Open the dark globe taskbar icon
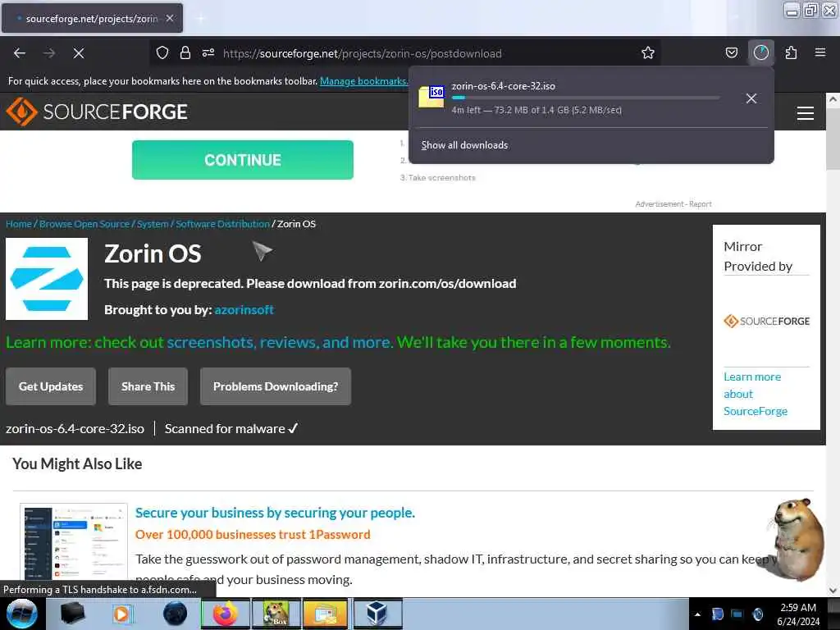This screenshot has width=840, height=630. click(175, 614)
